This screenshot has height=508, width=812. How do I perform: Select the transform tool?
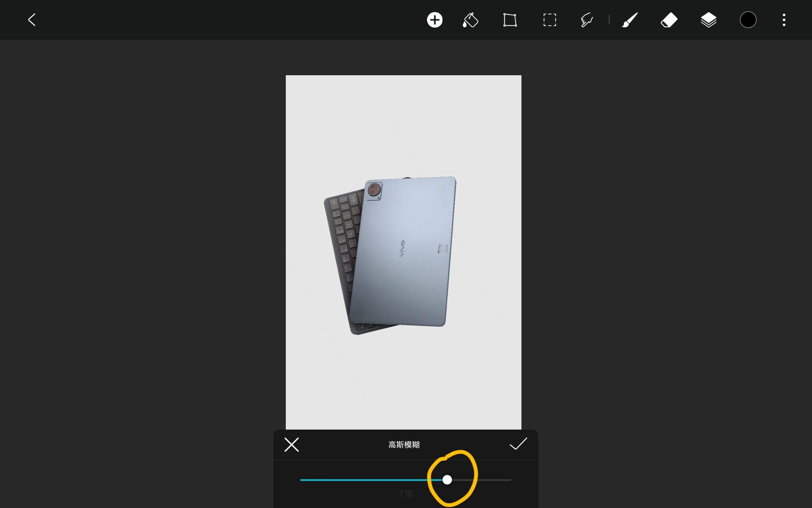click(x=510, y=20)
